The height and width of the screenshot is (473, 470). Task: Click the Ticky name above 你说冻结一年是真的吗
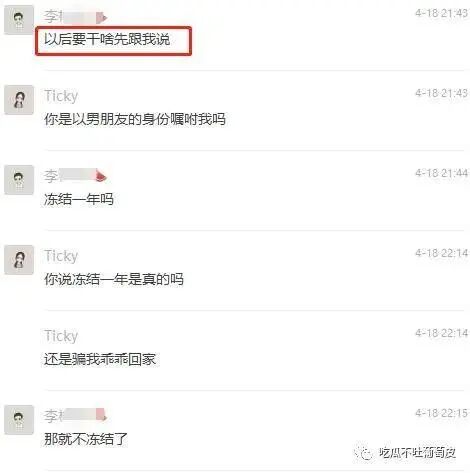pos(61,256)
